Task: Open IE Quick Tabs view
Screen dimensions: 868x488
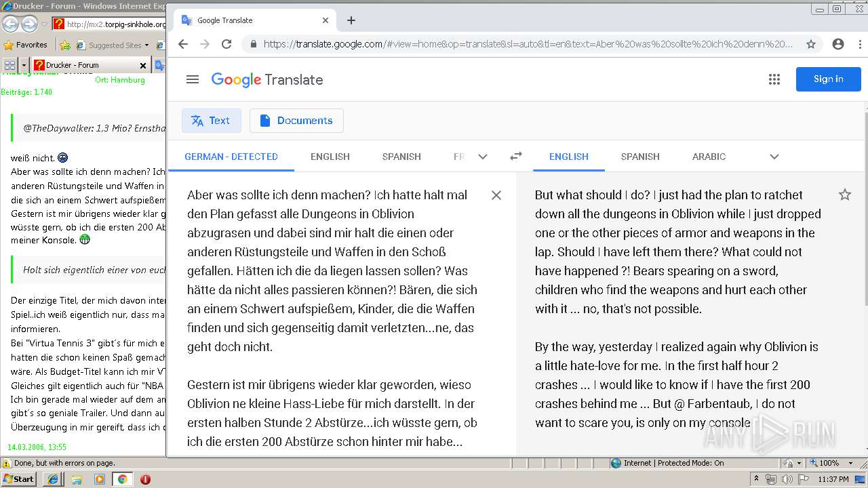Action: 9,65
